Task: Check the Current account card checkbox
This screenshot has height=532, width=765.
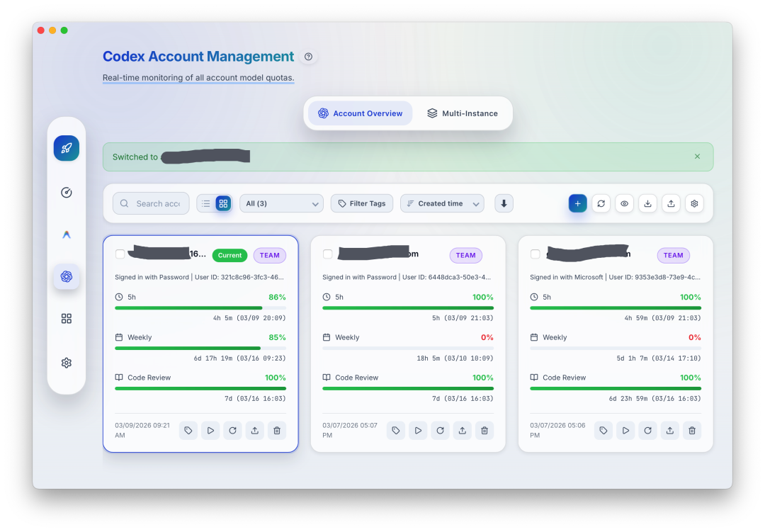Action: point(120,254)
